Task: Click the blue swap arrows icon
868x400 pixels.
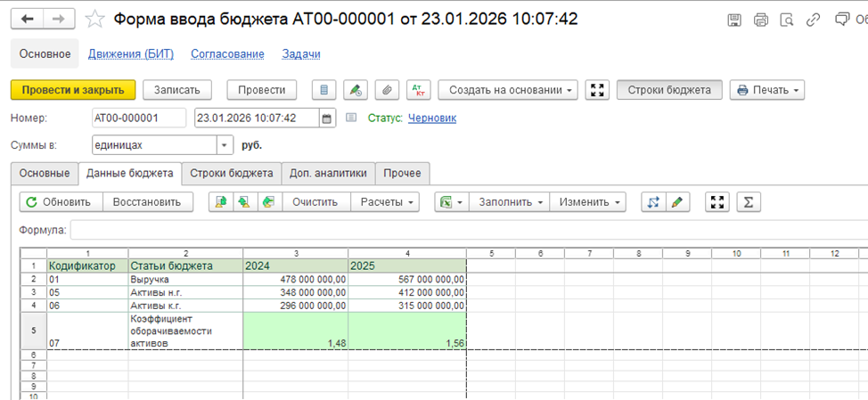Action: click(x=654, y=202)
